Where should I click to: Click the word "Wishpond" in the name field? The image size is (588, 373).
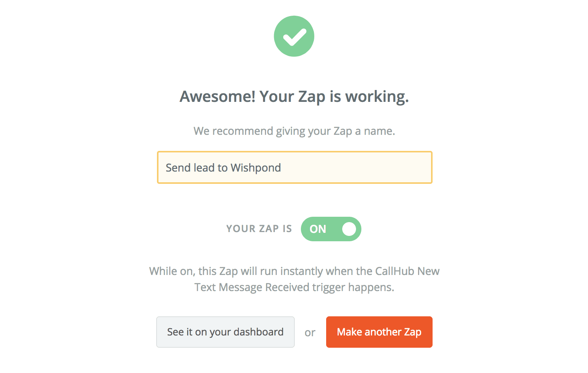click(256, 168)
